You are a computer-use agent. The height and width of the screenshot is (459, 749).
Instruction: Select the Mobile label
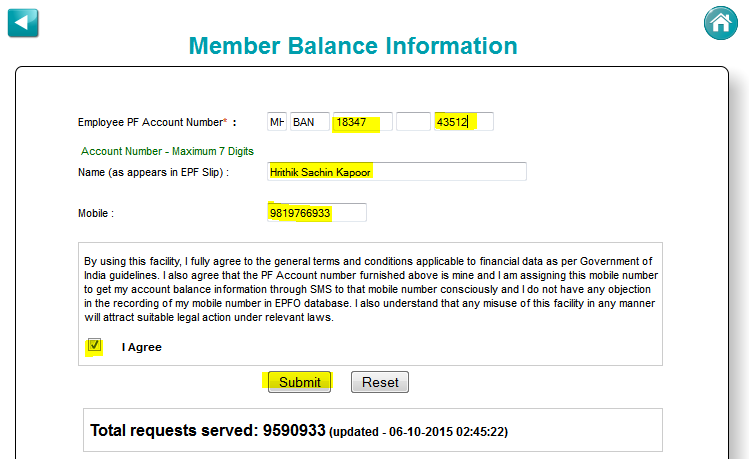96,213
